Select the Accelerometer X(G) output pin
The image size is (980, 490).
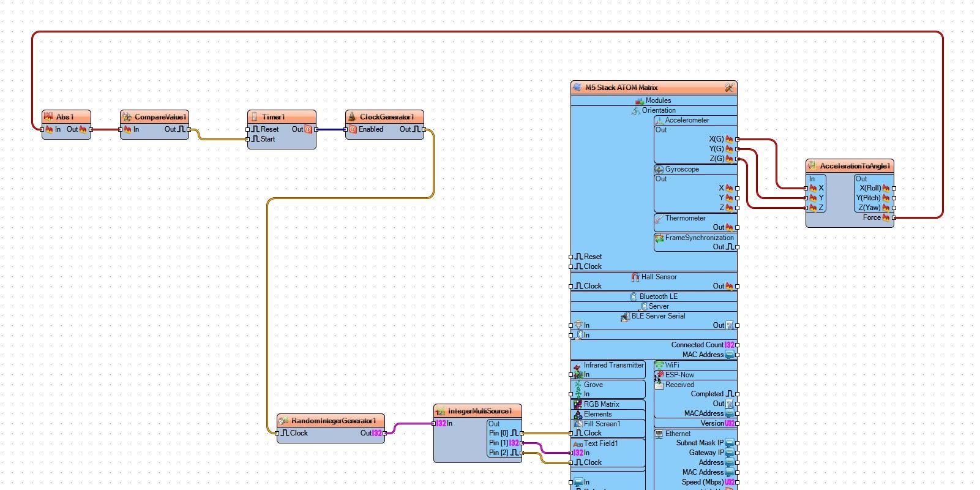[x=738, y=139]
